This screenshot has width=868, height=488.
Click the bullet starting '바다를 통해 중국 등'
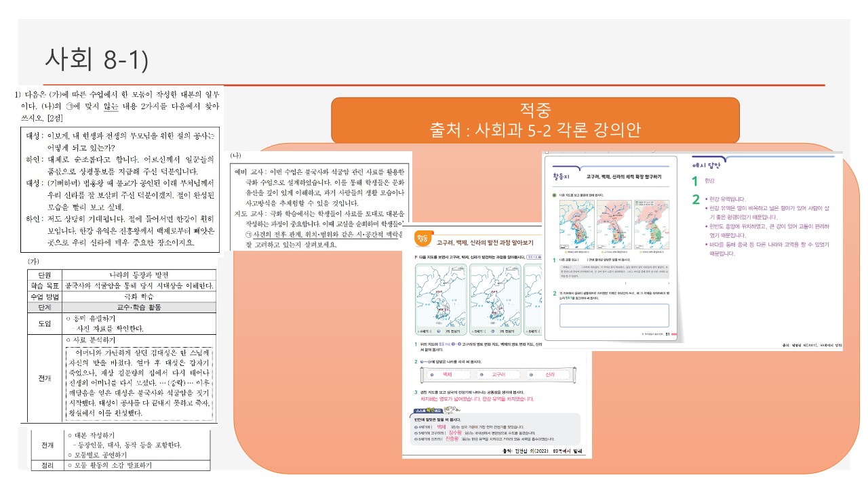click(x=767, y=249)
